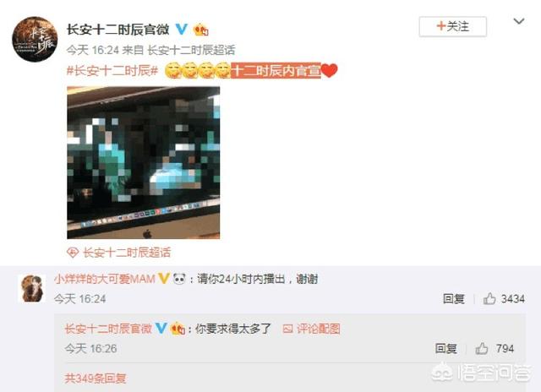Open 长安十二时辰官微 name in reply section
The width and height of the screenshot is (541, 392).
click(109, 329)
